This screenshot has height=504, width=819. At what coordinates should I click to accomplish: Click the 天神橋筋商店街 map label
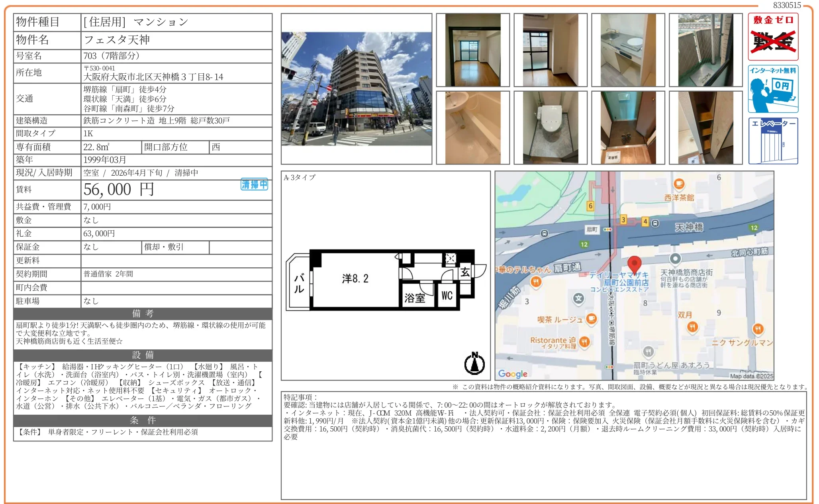coord(686,273)
